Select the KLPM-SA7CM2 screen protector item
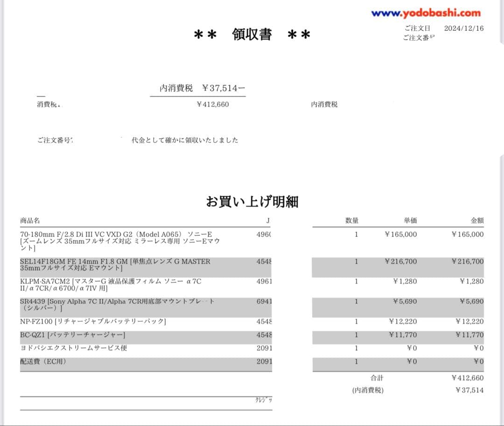504x426 pixels. 111,284
